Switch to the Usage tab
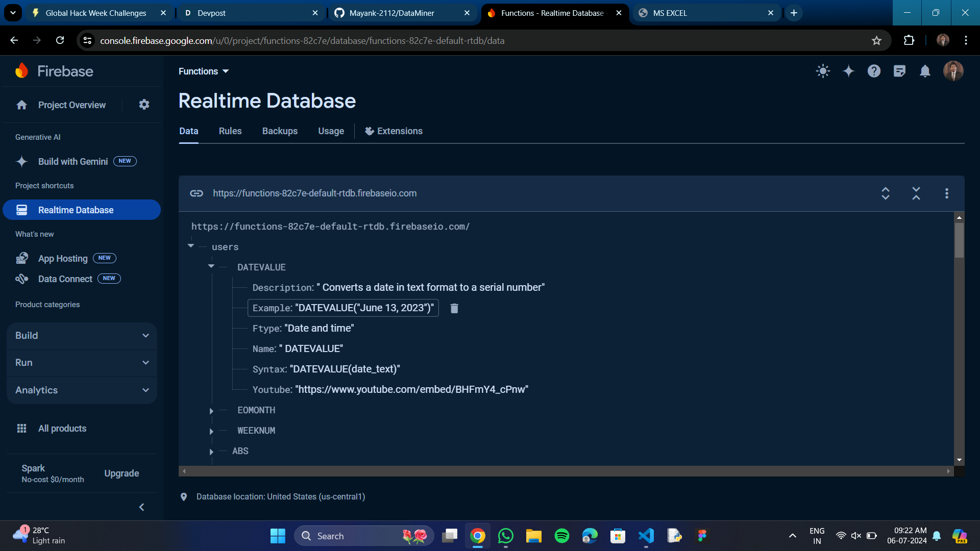 click(331, 131)
